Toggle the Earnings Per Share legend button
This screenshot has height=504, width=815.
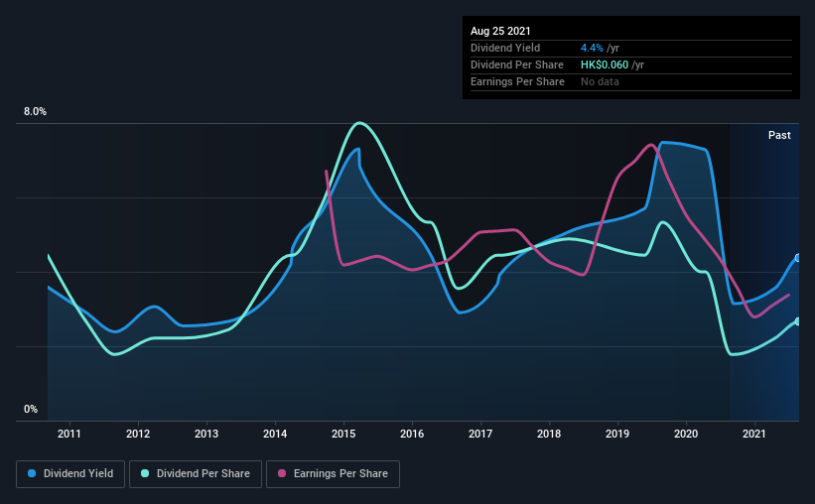tap(333, 474)
